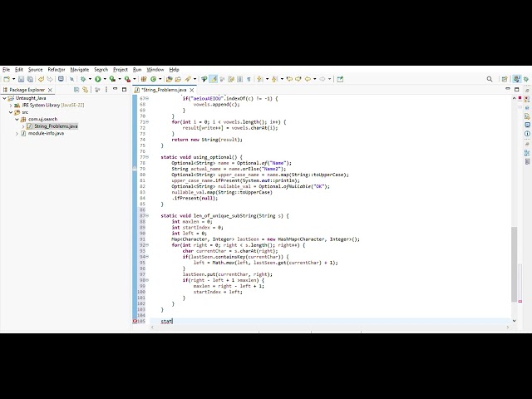Click the Back navigation arrow
This screenshot has width=532, height=399.
click(308, 79)
